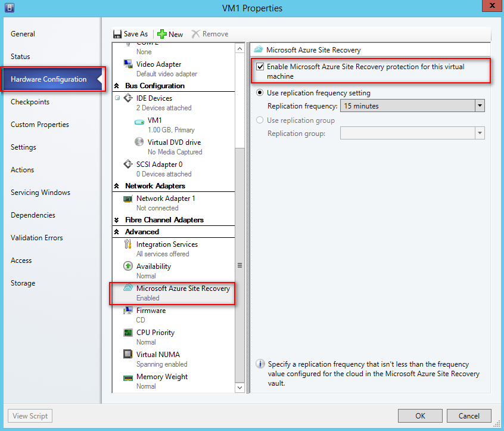This screenshot has height=431, width=504.
Task: Click the Cancel button
Action: 469,416
